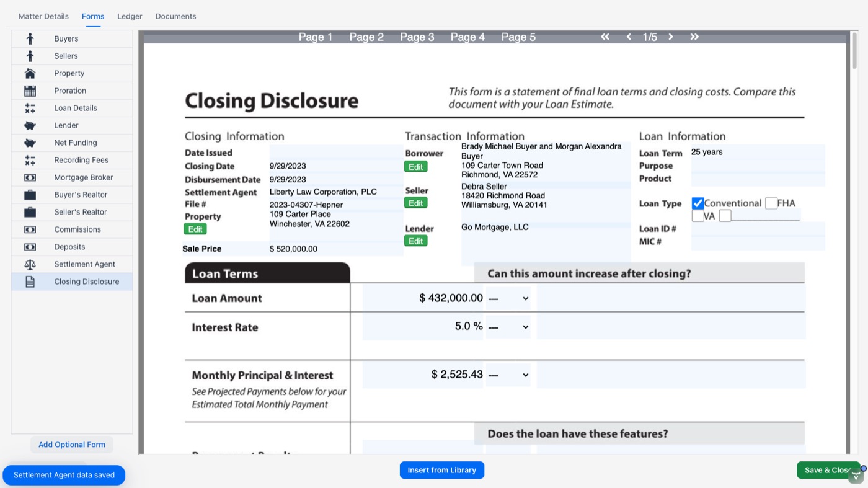This screenshot has width=868, height=488.
Task: Go to next page arrow
Action: [x=671, y=37]
